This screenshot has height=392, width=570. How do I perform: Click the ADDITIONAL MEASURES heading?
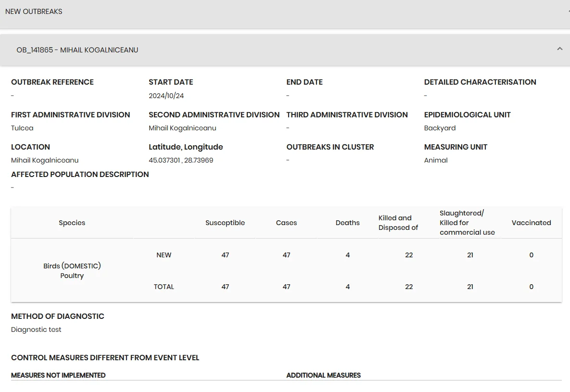[324, 375]
